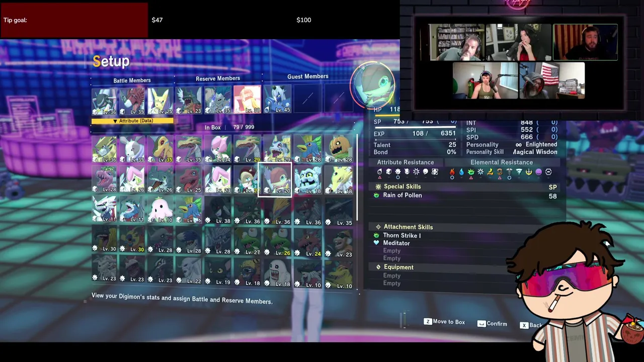
Task: Click the first empty guest member slot
Action: (x=307, y=98)
